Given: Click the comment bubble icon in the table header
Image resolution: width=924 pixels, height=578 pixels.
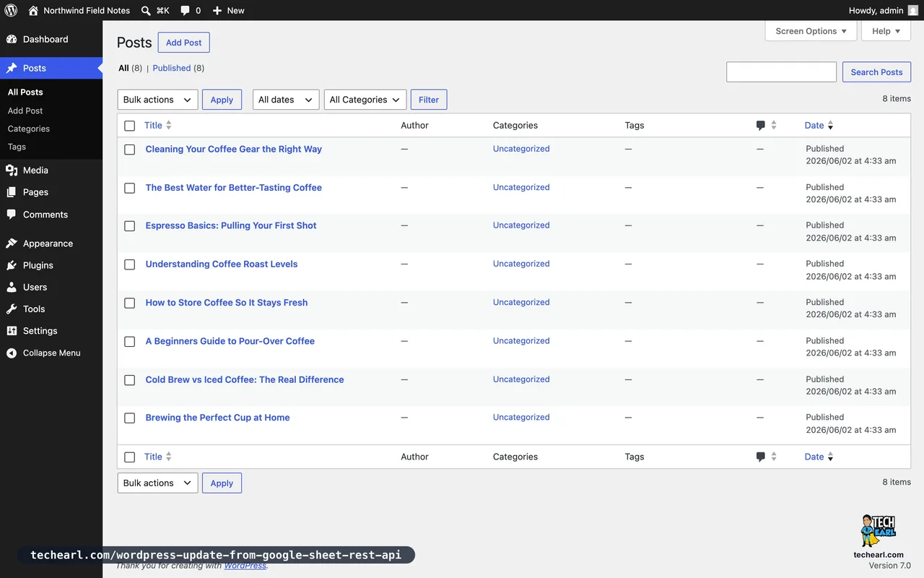Looking at the screenshot, I should click(760, 126).
